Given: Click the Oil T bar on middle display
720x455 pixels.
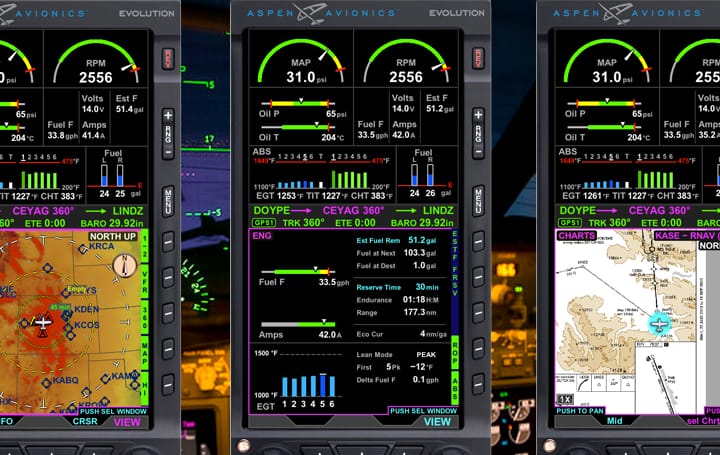Looking at the screenshot, I should [x=298, y=126].
